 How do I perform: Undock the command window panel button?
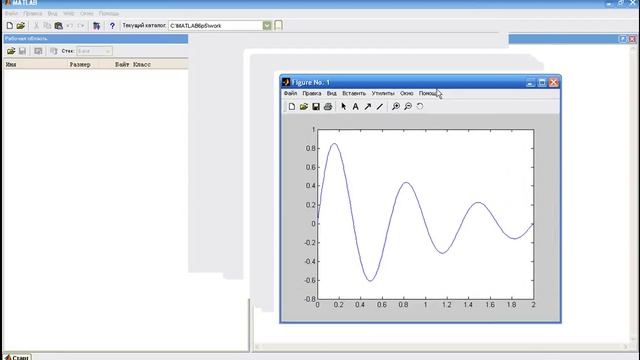pos(623,39)
